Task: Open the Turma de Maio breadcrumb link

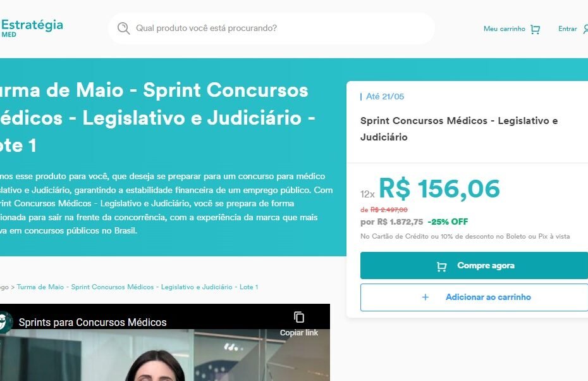Action: pyautogui.click(x=137, y=287)
